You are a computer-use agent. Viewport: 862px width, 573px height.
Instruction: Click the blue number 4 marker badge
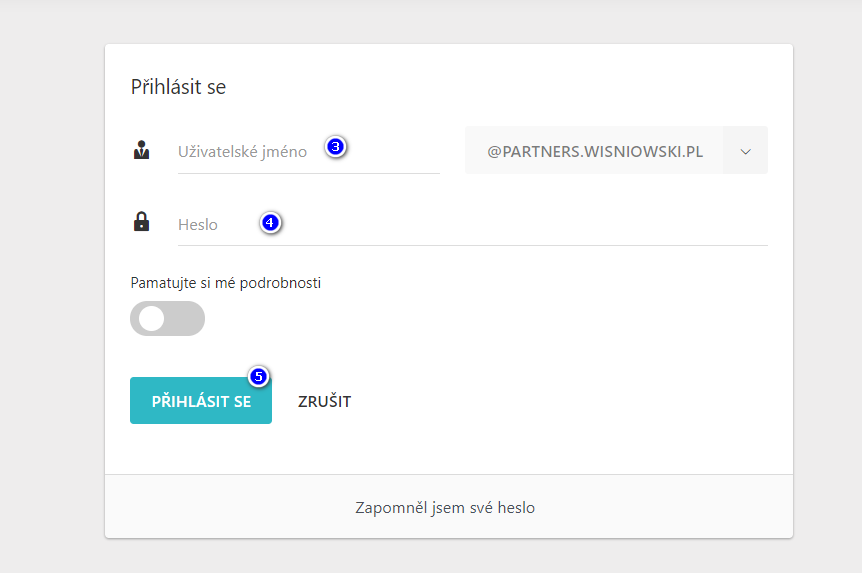[270, 223]
